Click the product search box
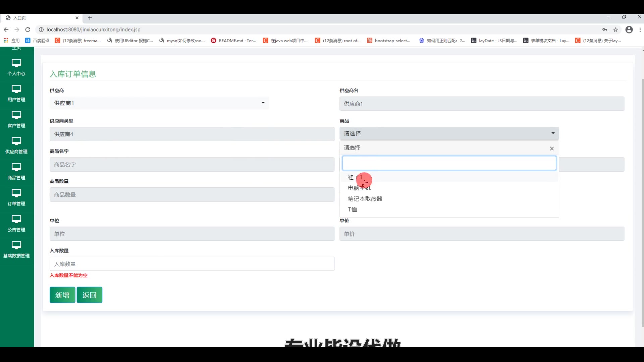The image size is (644, 362). [x=449, y=163]
